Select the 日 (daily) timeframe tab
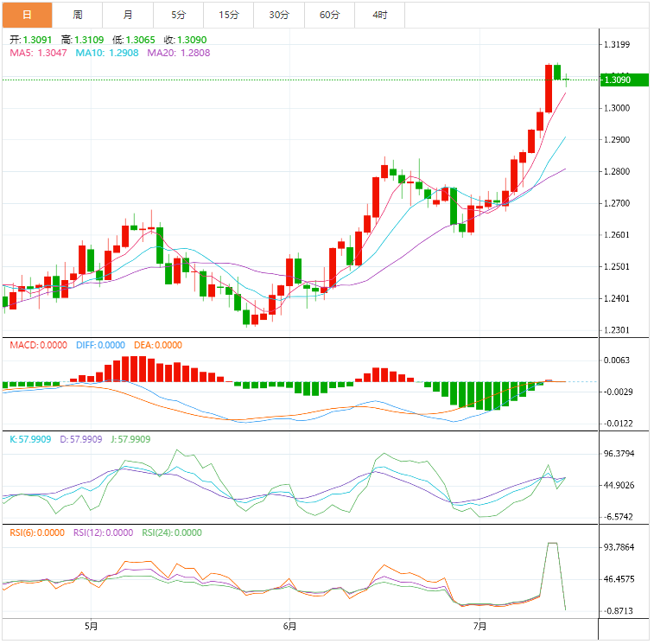Viewport: 654px width, 644px height. tap(27, 15)
